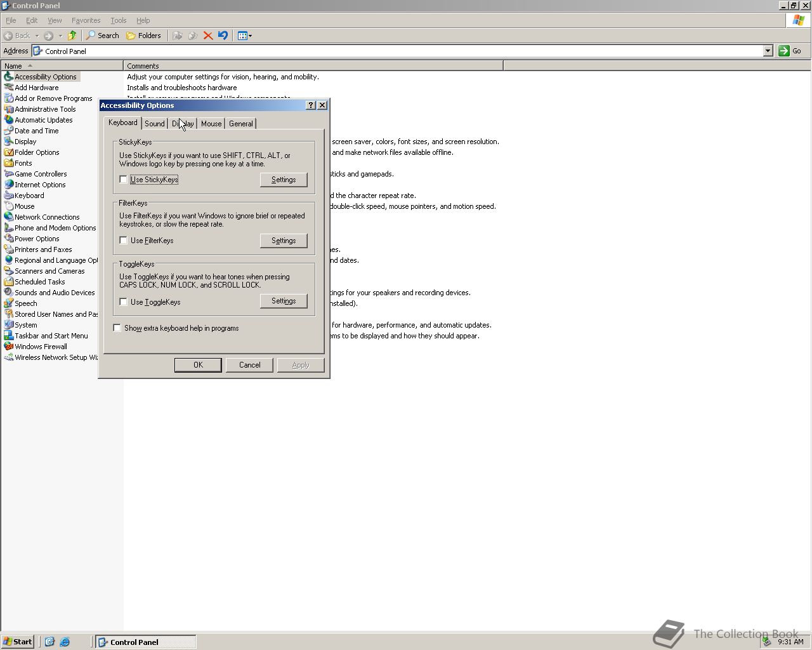Click the Undo toolbar icon
The height and width of the screenshot is (650, 812).
coord(223,36)
